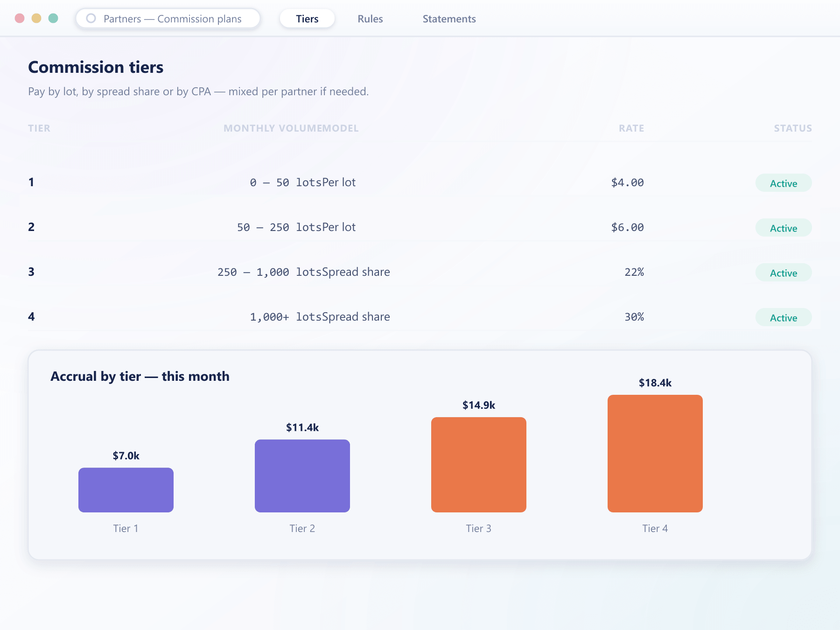
Task: Click the circle icon in the address bar
Action: (91, 19)
